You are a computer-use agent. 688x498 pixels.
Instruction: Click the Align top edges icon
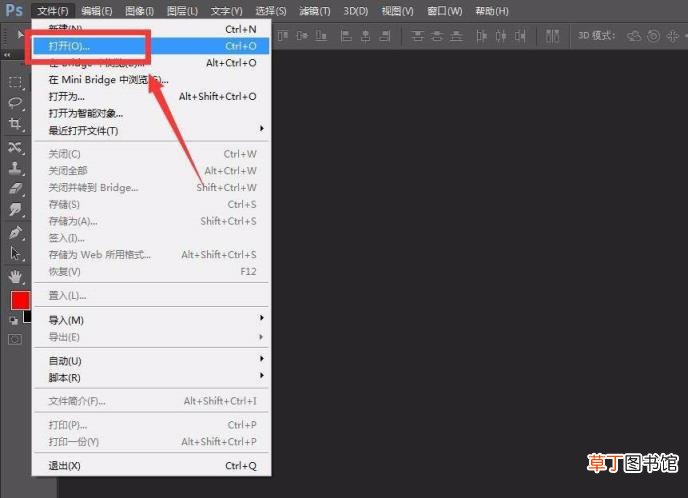[x=283, y=36]
